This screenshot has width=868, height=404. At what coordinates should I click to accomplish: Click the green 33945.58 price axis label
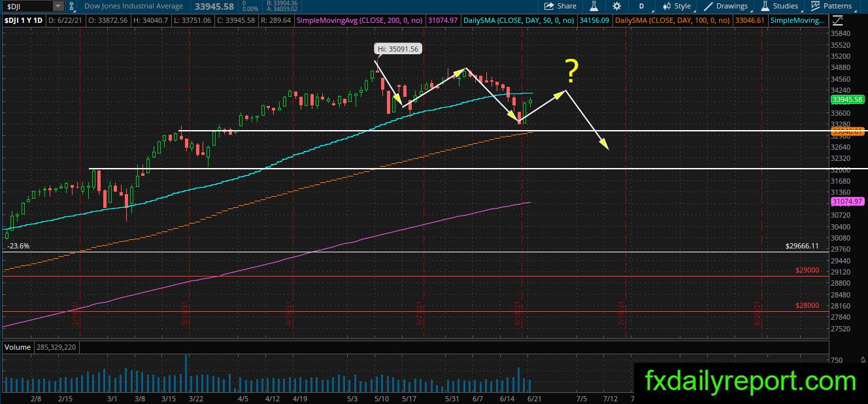[x=848, y=99]
